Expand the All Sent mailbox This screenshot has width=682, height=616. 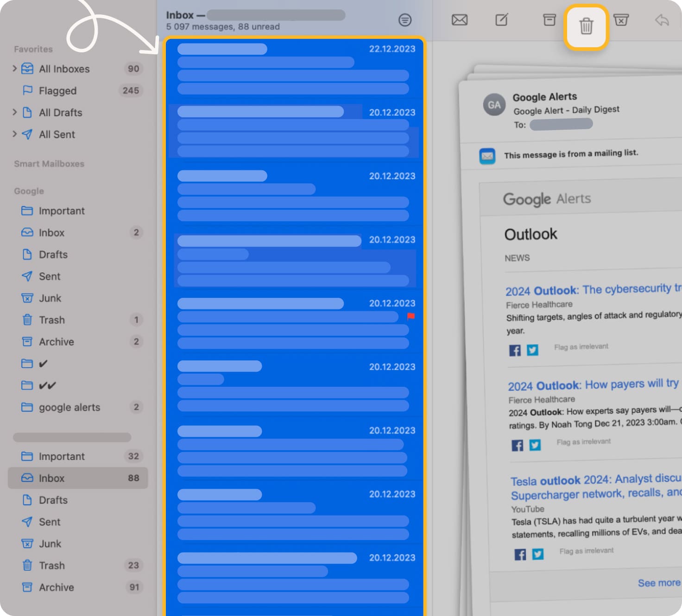point(14,134)
